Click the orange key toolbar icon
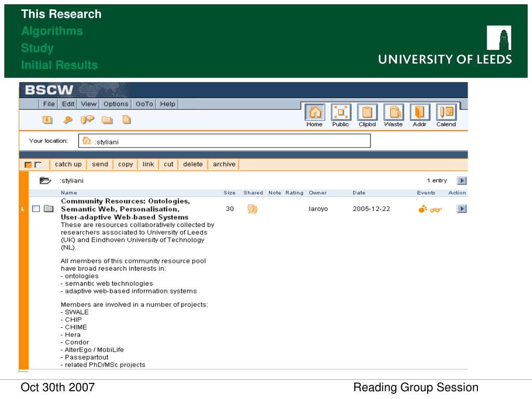The width and height of the screenshot is (532, 399). pyautogui.click(x=68, y=120)
